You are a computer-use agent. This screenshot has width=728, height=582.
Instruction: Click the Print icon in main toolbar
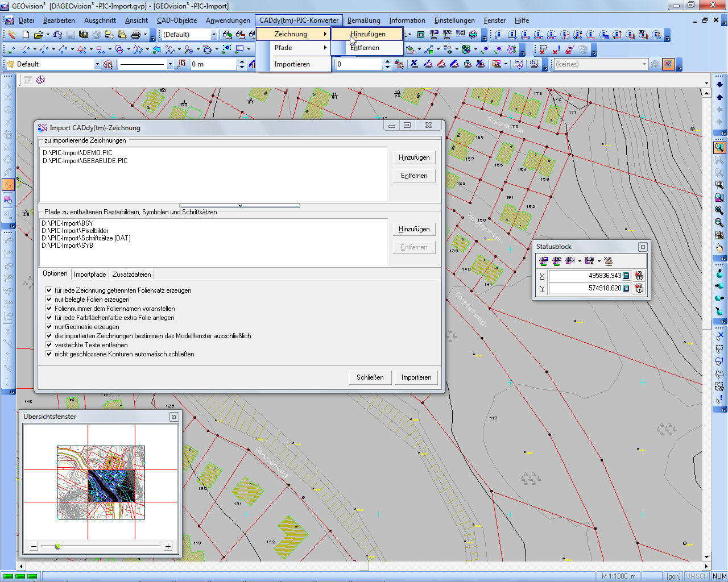pyautogui.click(x=135, y=35)
